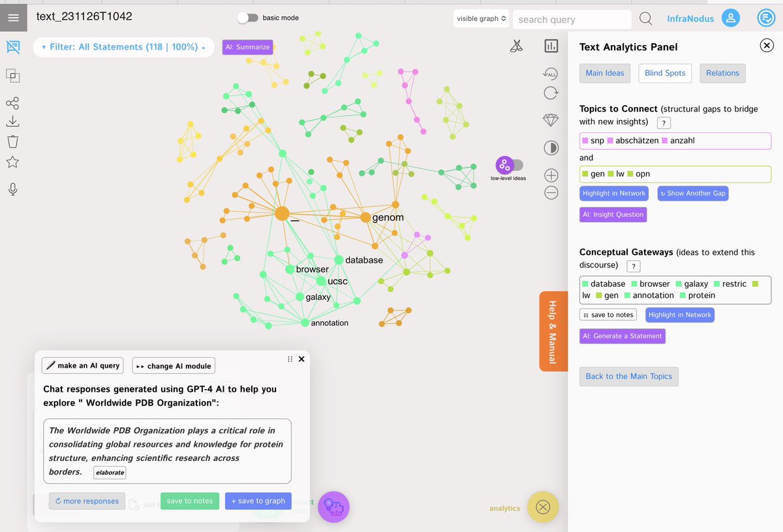Viewport: 783px width, 532px height.
Task: Close the Text Analytics Panel
Action: (x=766, y=45)
